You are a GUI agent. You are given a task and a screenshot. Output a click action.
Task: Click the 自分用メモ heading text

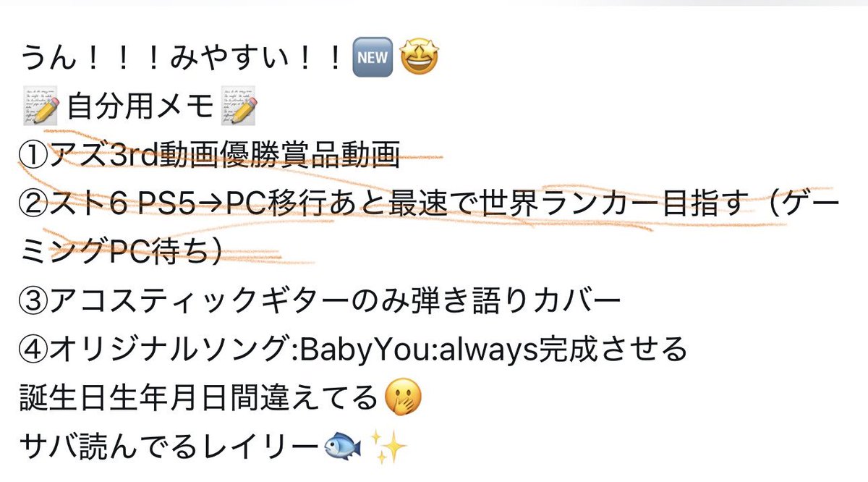click(x=140, y=109)
